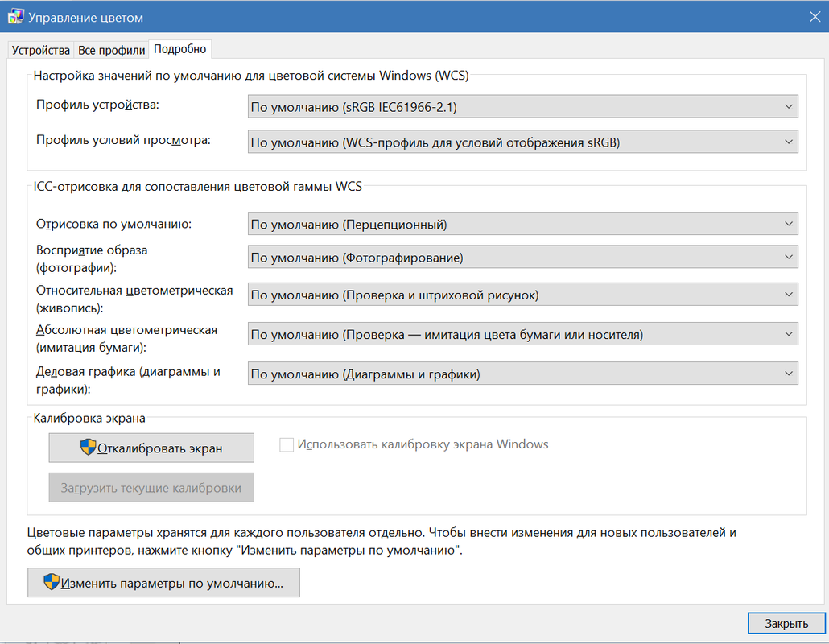Viewport: 829px width, 644px height.
Task: Open the Восприятие образа (фотографии) dropdown
Action: pyautogui.click(x=523, y=258)
